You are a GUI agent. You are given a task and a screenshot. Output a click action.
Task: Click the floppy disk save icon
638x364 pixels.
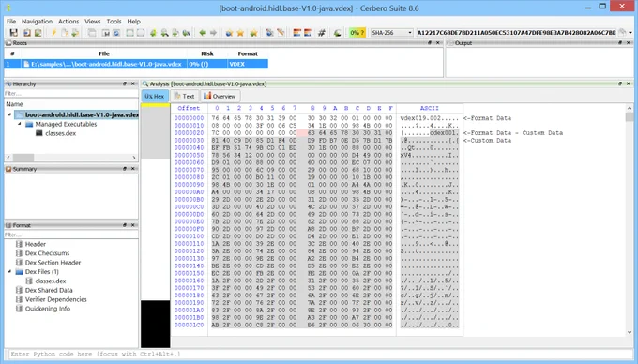[x=13, y=33]
